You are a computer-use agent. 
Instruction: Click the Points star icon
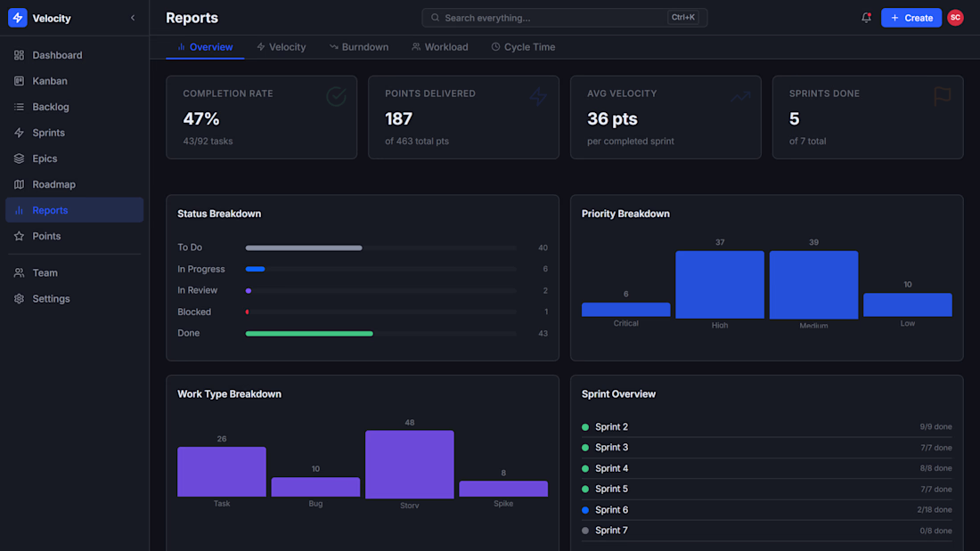[x=19, y=236]
